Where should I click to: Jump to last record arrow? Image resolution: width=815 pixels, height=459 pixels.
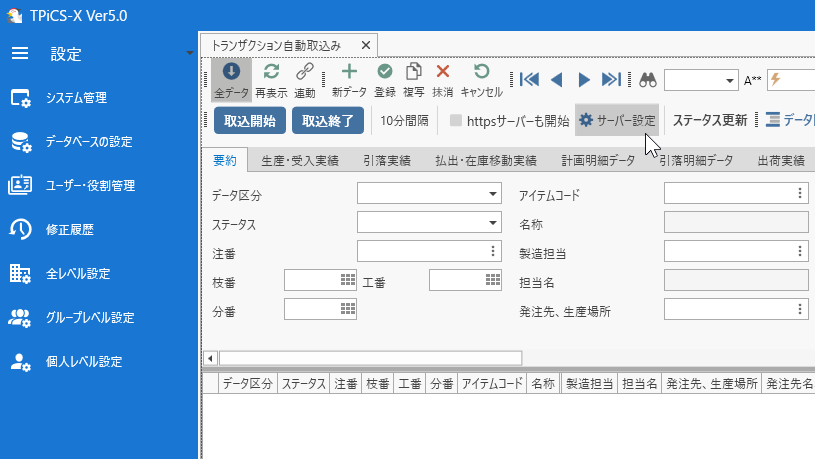(x=611, y=80)
